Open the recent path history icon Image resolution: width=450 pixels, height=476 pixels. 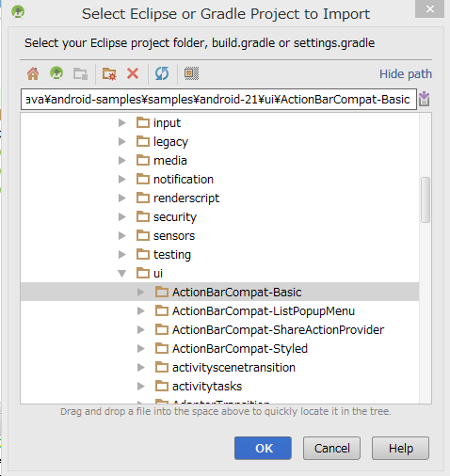click(425, 99)
